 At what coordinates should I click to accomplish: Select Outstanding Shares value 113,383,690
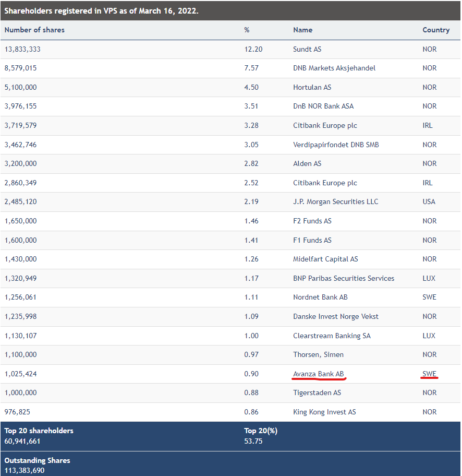25,471
